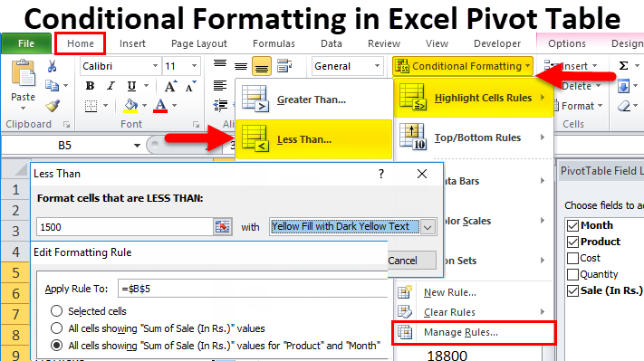Open the font size 11 dropdown

tap(194, 66)
